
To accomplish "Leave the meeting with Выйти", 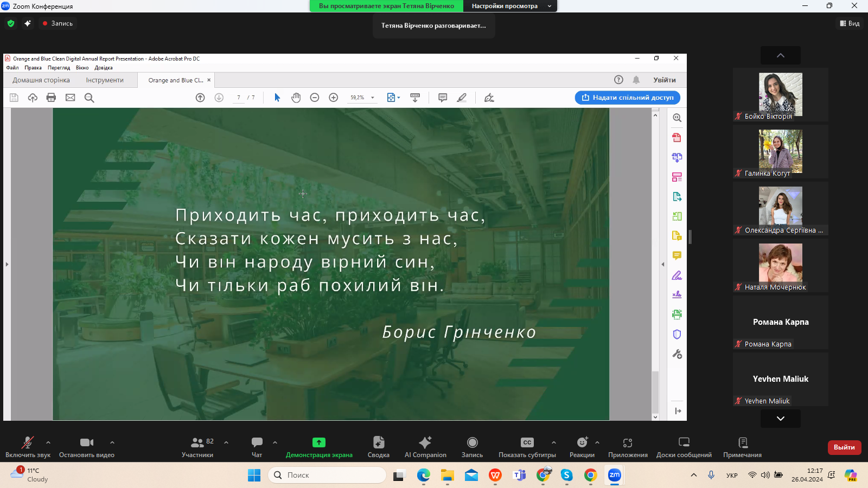I will click(844, 447).
